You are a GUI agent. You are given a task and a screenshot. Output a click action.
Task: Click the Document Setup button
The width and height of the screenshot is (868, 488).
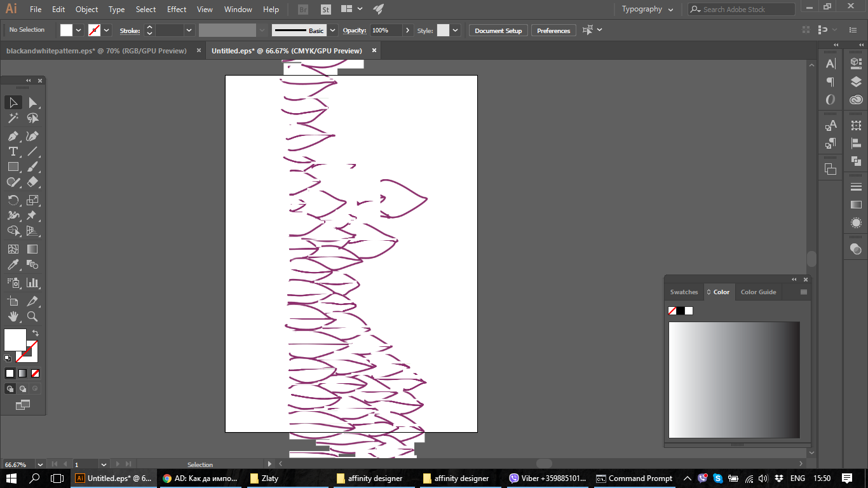498,30
